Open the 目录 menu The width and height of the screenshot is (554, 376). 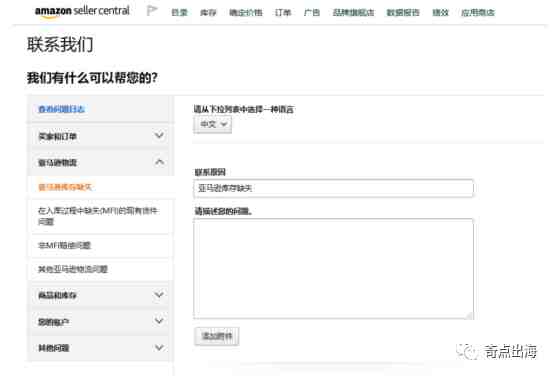[179, 13]
